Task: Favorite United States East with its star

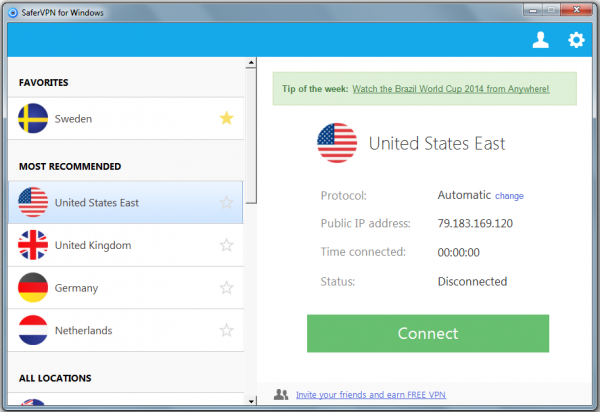Action: (227, 202)
